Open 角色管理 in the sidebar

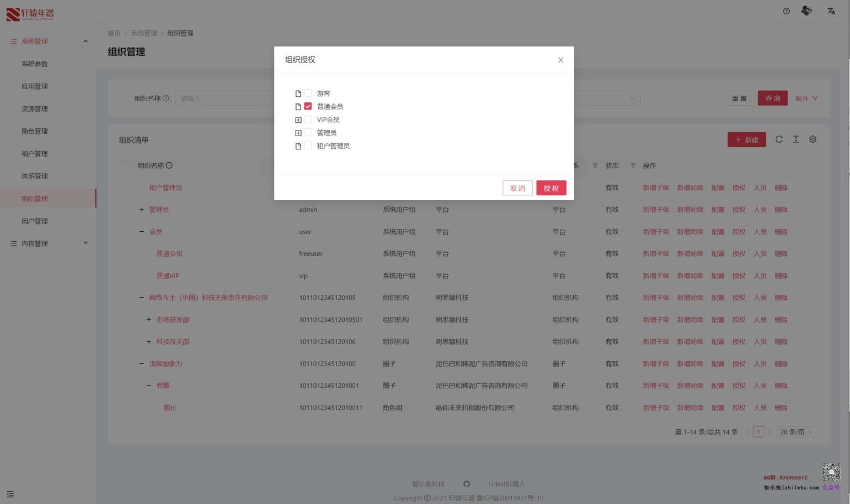click(35, 131)
